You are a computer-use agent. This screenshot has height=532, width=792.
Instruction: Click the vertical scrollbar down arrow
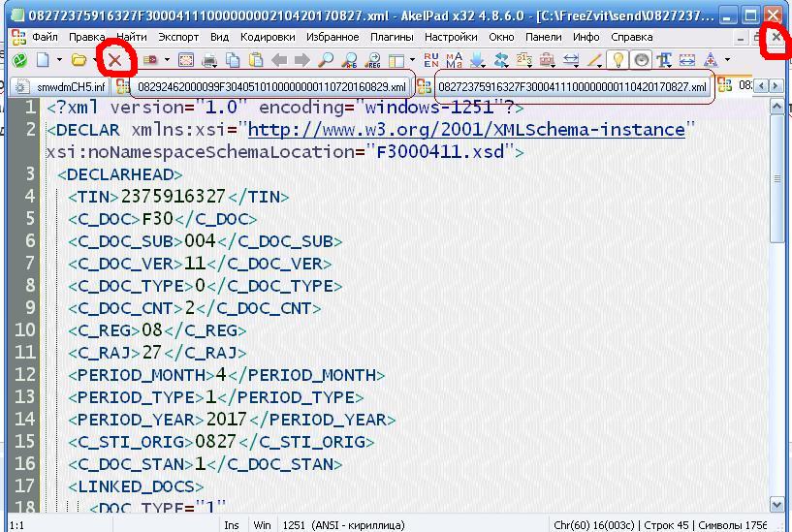777,505
